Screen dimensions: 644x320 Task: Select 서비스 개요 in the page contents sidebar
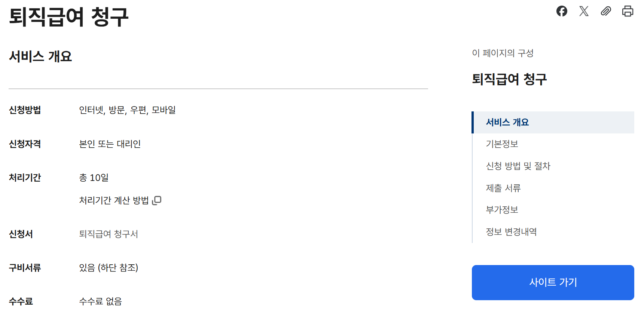click(507, 122)
